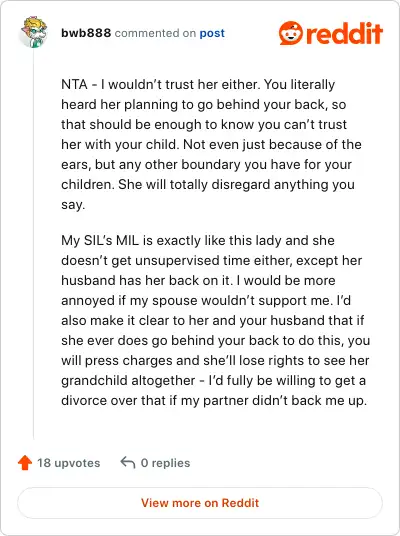Click the line 'will press charges and she'll lose'

215,361
